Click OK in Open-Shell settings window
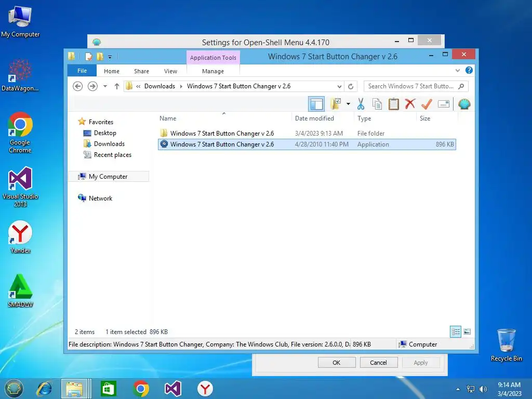532x399 pixels. [337, 363]
